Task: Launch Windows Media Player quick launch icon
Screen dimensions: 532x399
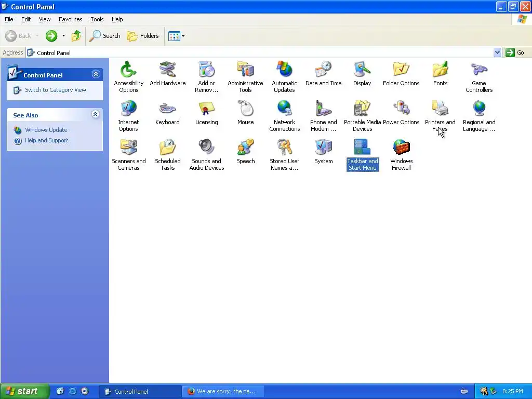Action: [x=85, y=391]
